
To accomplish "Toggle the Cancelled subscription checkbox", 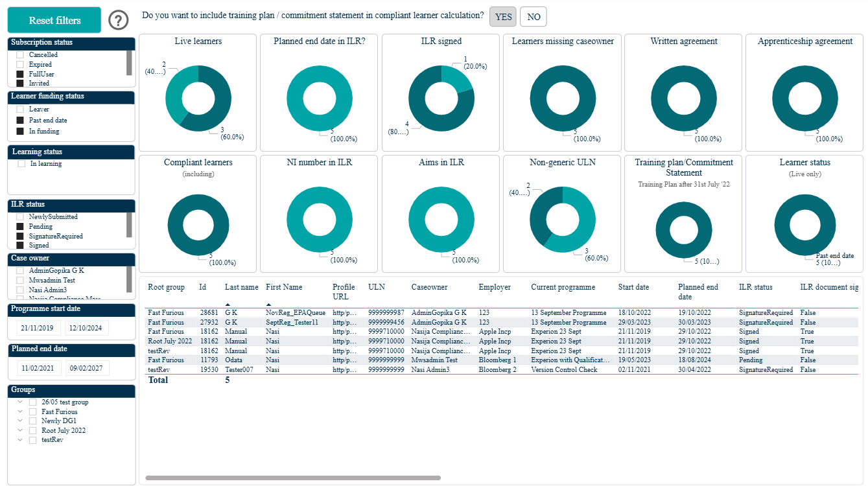I will coord(20,55).
